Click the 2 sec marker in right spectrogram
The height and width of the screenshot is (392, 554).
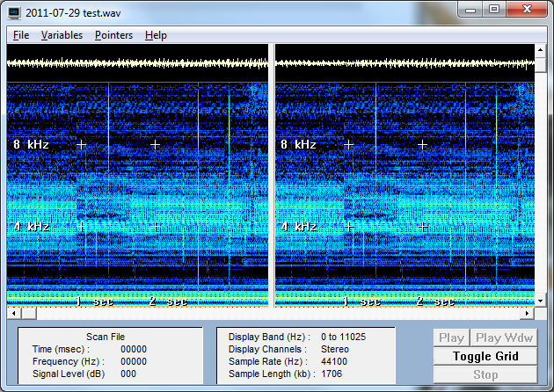(x=435, y=301)
